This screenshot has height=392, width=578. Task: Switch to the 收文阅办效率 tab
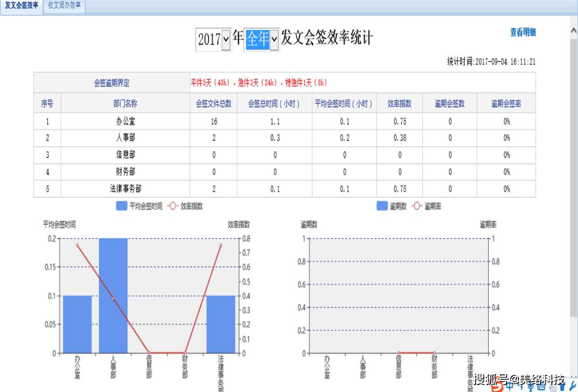(64, 6)
